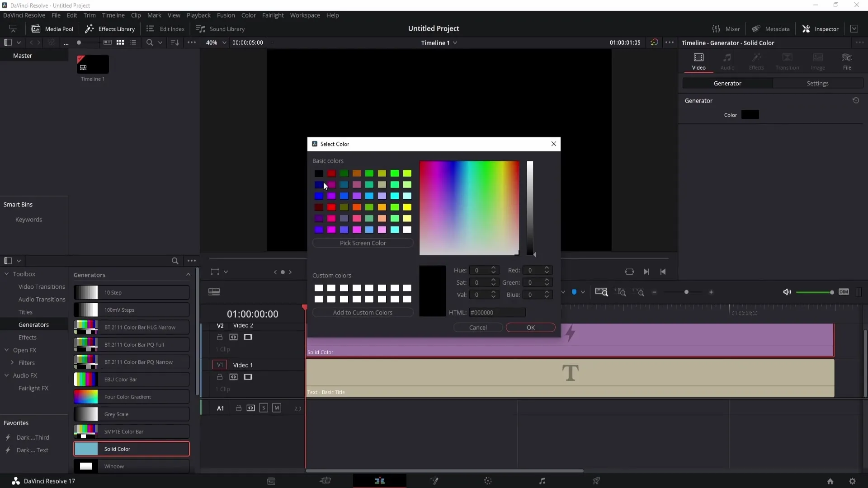The height and width of the screenshot is (488, 868).
Task: Mute the A1 audio track
Action: [x=277, y=408]
